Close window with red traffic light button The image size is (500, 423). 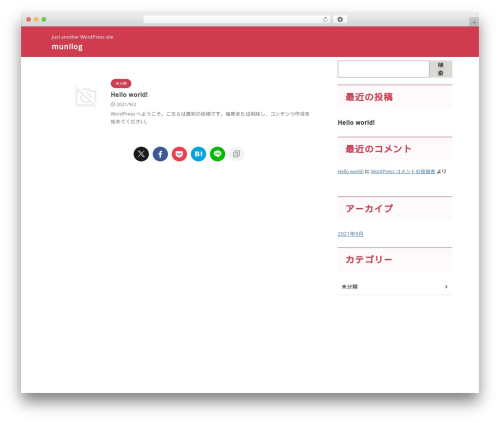coord(29,19)
